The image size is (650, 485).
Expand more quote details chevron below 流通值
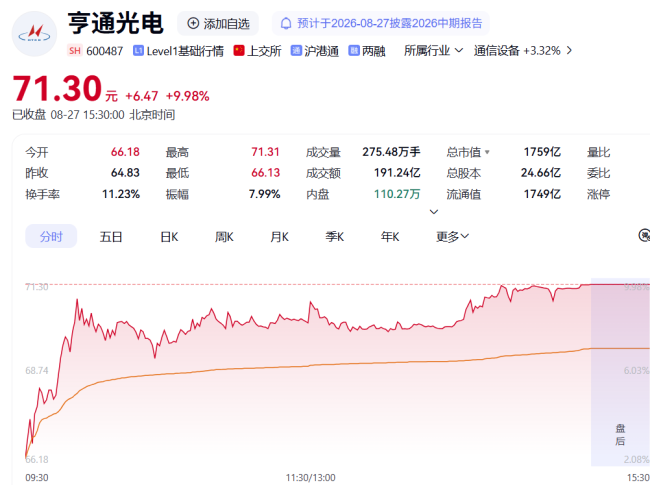(434, 212)
